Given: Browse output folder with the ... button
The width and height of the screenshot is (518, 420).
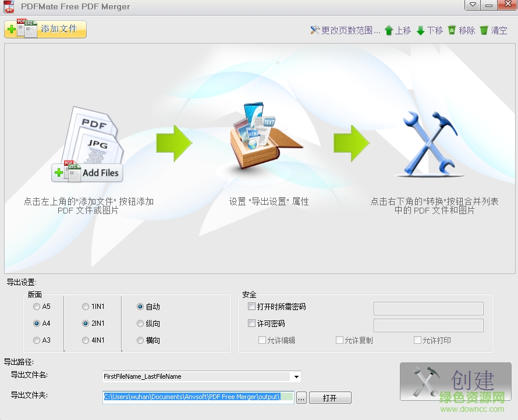Looking at the screenshot, I should point(301,397).
